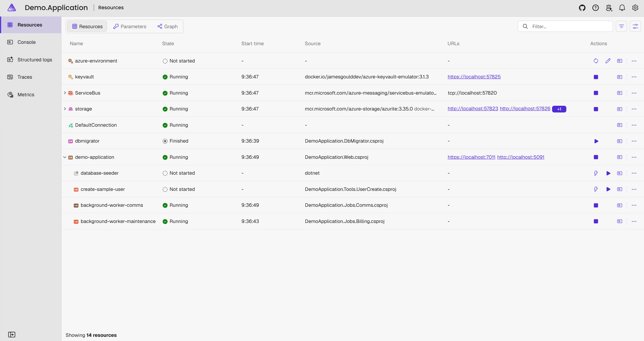Image resolution: width=644 pixels, height=341 pixels.
Task: Click DemoApplication.Web.csproj source text
Action: (x=336, y=157)
